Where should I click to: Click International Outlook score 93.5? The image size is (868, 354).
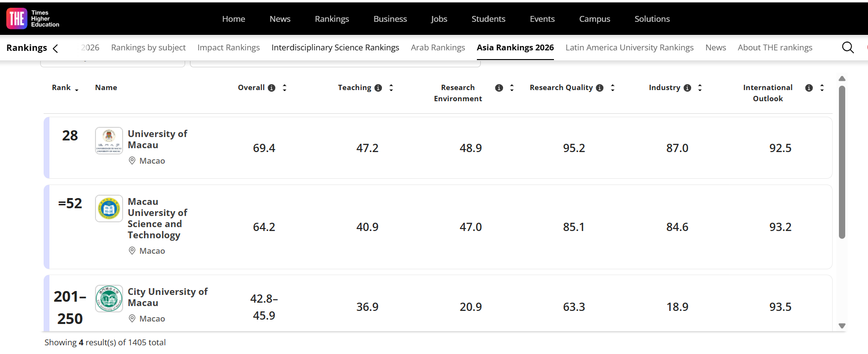[780, 307]
